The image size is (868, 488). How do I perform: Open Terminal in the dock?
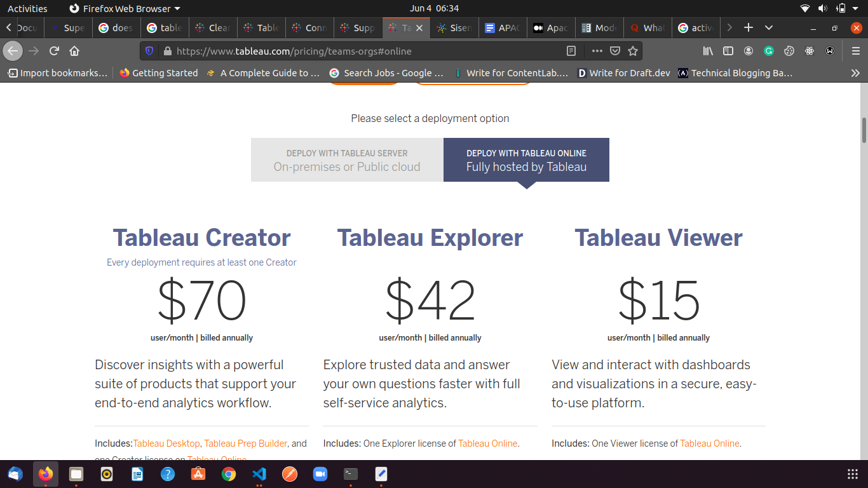(x=350, y=474)
